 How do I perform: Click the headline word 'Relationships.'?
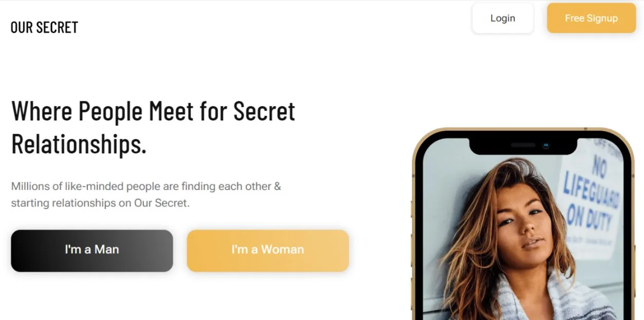[79, 144]
